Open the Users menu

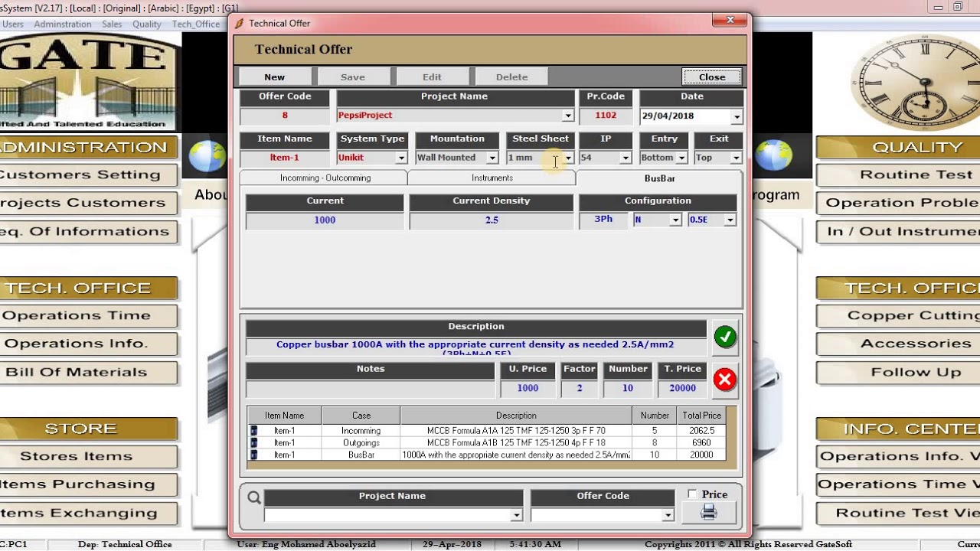[13, 24]
